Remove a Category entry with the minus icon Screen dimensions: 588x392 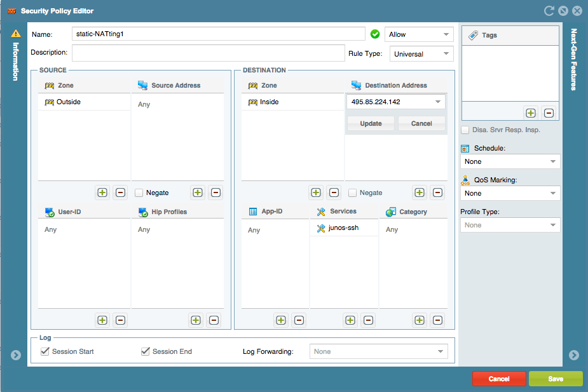coord(437,320)
